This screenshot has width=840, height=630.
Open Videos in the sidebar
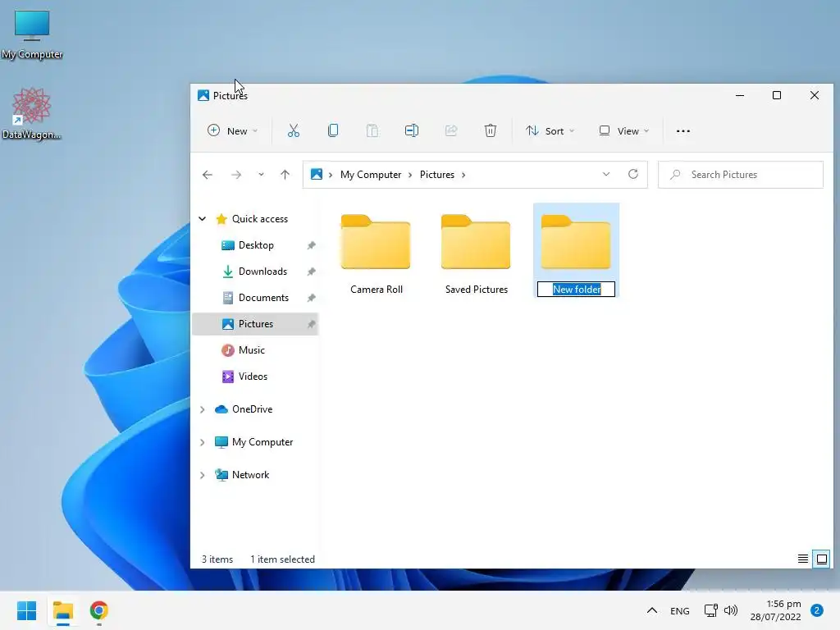pos(253,376)
